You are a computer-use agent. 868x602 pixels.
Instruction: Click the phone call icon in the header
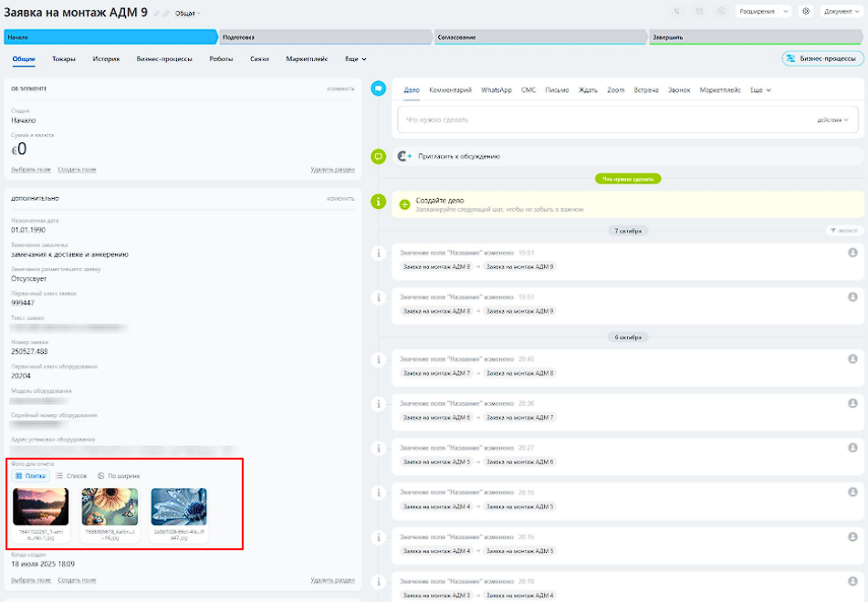(676, 12)
